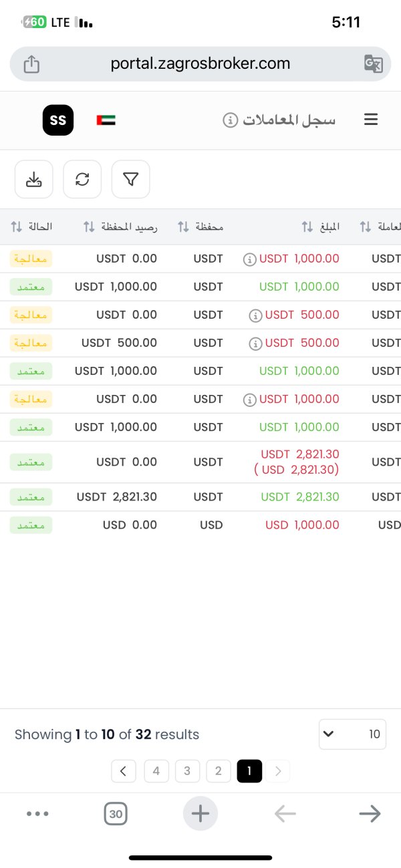Click the refresh transactions icon

(x=82, y=179)
